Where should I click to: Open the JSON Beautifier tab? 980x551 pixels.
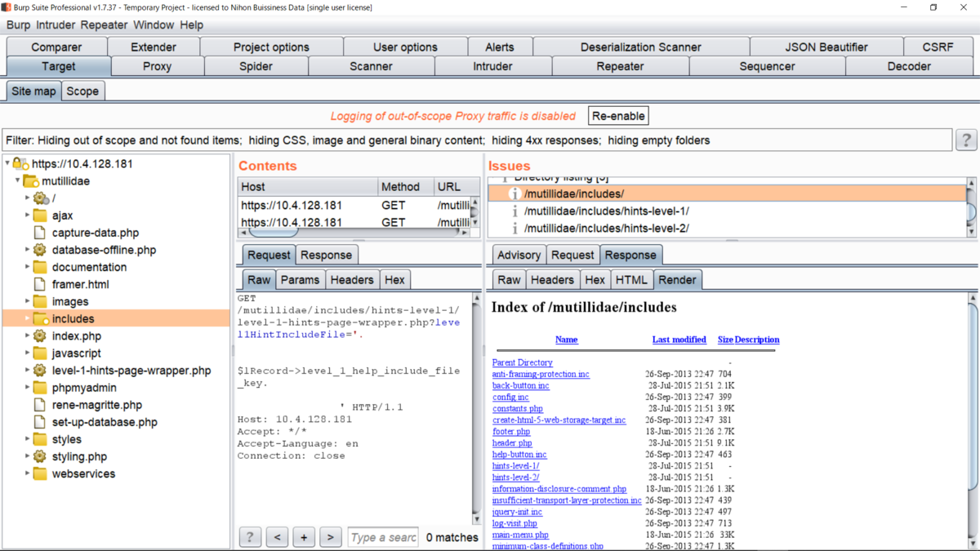click(x=826, y=47)
